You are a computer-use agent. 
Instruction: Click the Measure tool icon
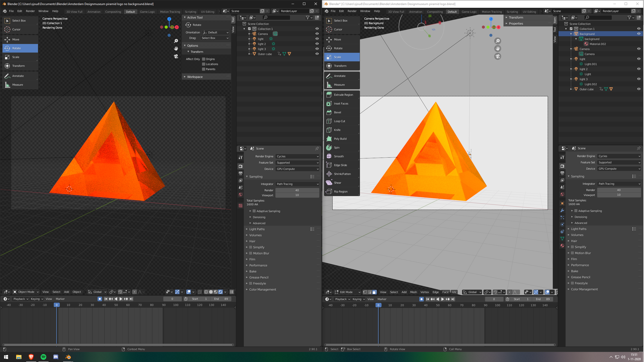click(x=7, y=84)
